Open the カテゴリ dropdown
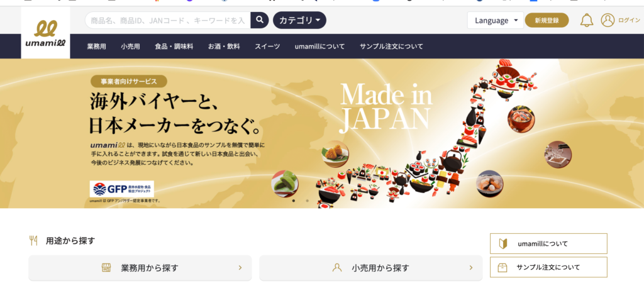The image size is (644, 288). click(x=299, y=20)
